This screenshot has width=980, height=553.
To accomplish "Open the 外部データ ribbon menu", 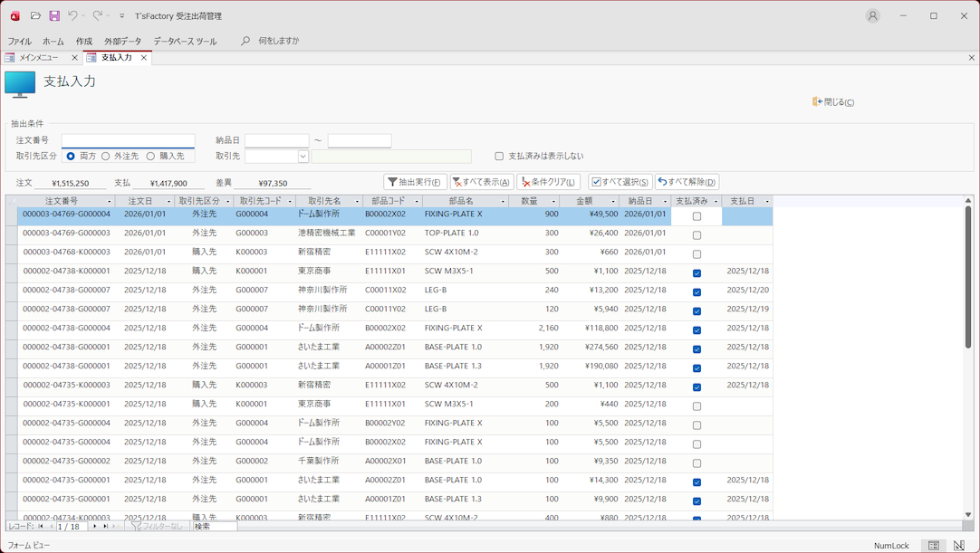I will 122,42.
